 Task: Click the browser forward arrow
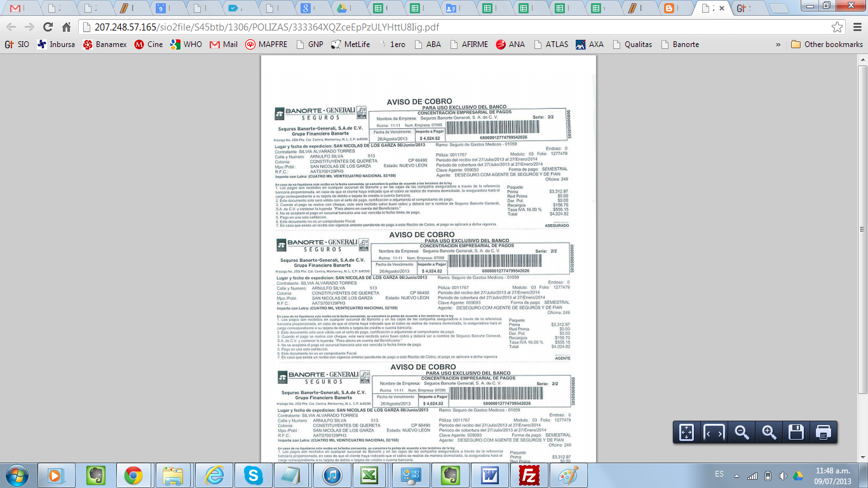pos(29,27)
